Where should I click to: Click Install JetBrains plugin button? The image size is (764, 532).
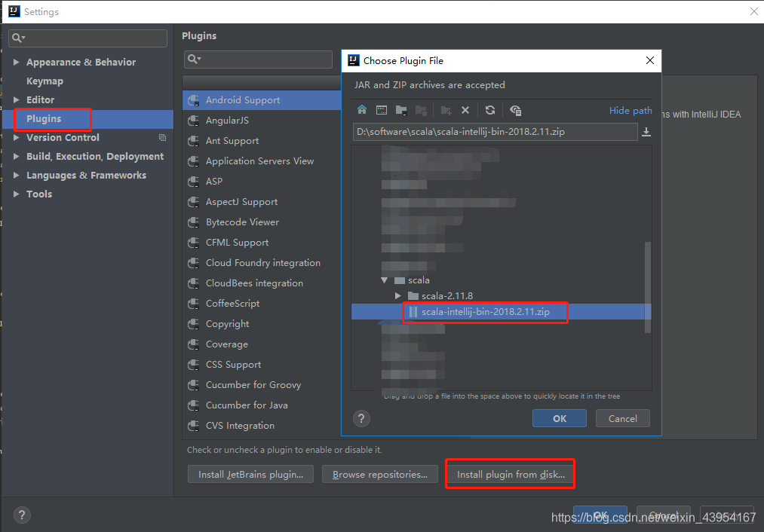[x=250, y=475]
